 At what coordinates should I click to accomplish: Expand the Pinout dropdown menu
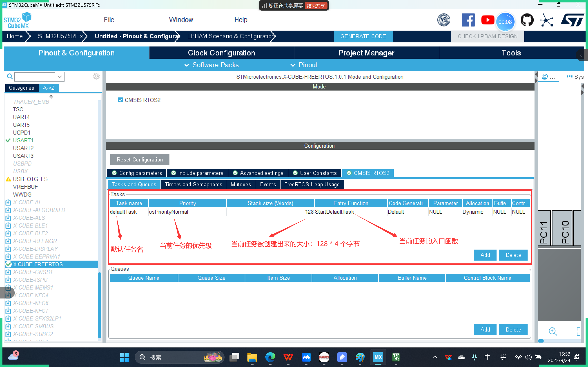coord(304,65)
